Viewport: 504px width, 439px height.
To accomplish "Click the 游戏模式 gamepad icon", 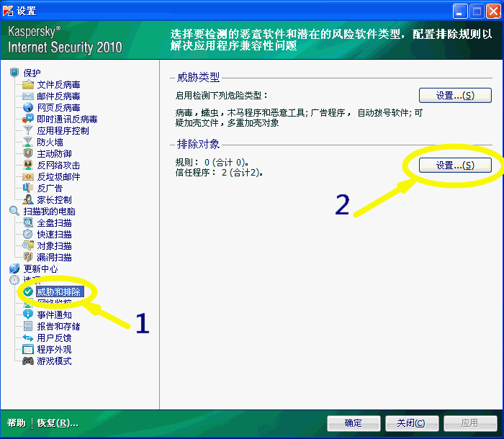I will (28, 361).
